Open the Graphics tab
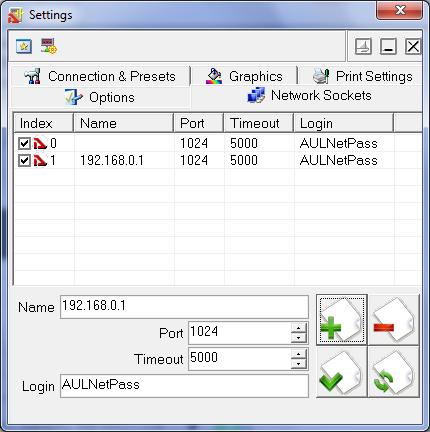430x432 pixels. [x=244, y=76]
